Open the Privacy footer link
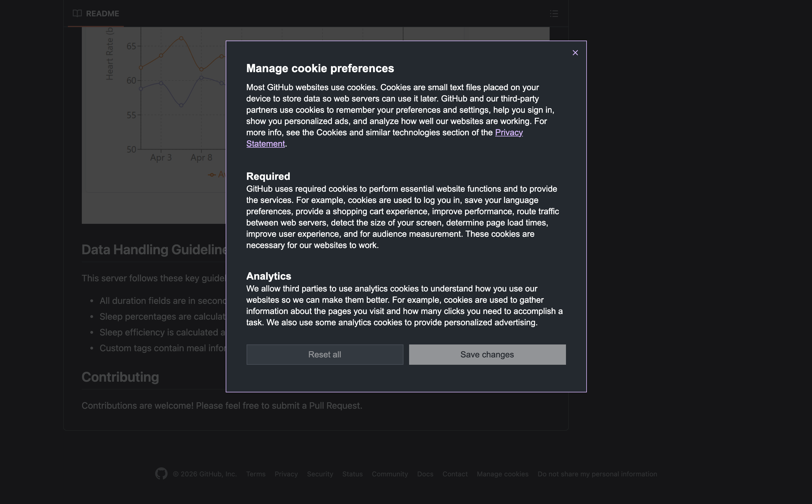Screen dimensions: 812x504 pos(286,474)
